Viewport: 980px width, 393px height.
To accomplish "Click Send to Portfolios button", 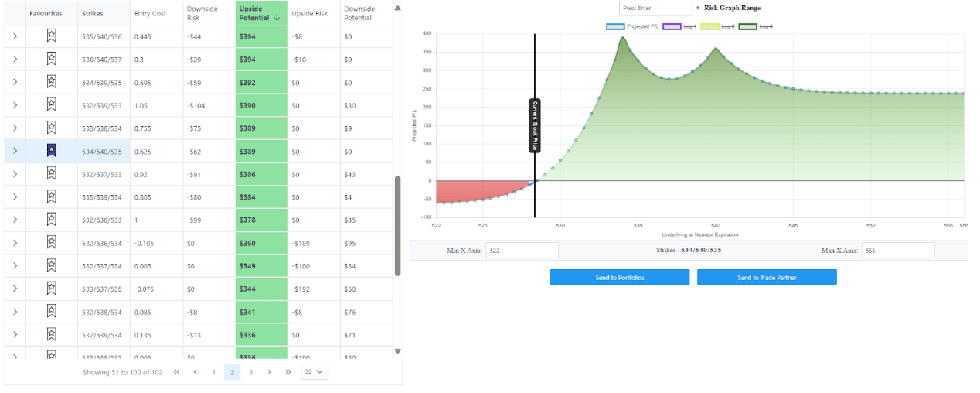I will coord(619,277).
